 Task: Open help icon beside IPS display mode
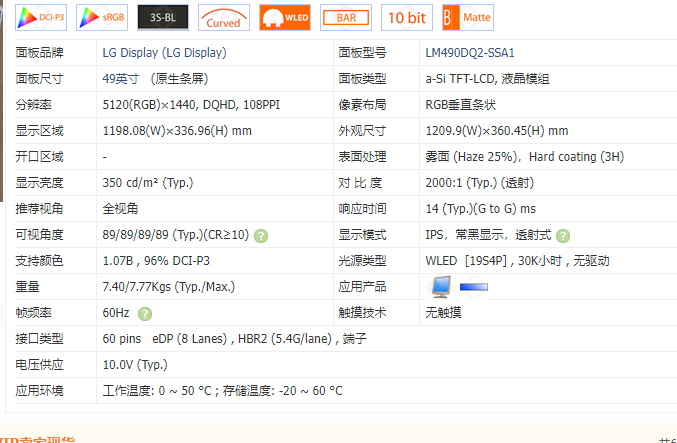[563, 236]
